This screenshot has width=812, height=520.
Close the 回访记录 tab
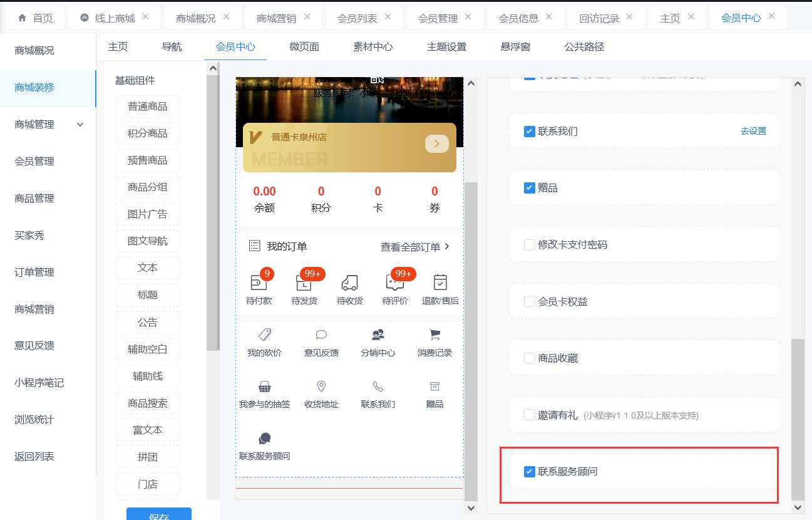tap(630, 16)
